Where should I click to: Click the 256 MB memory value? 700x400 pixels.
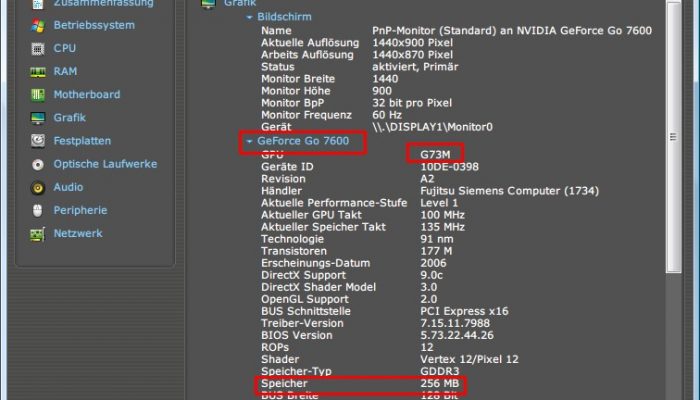(440, 384)
